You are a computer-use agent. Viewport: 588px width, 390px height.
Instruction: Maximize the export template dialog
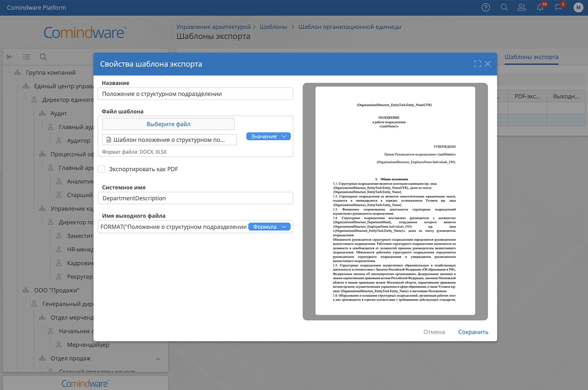coord(477,64)
